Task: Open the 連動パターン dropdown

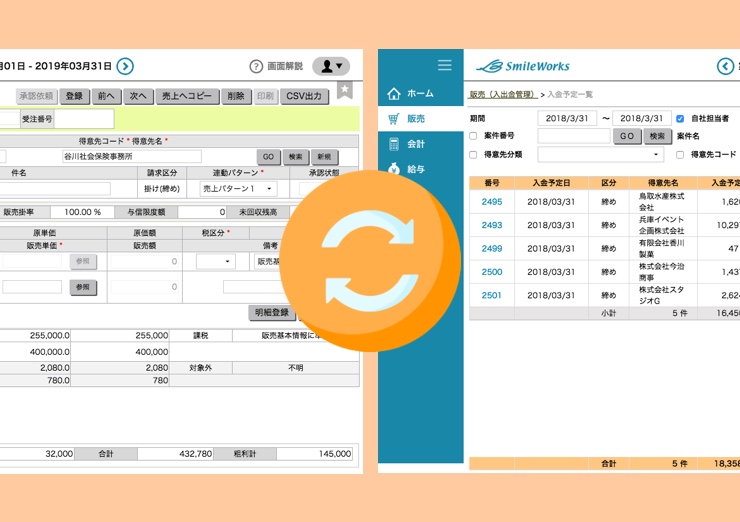Action: click(x=238, y=189)
